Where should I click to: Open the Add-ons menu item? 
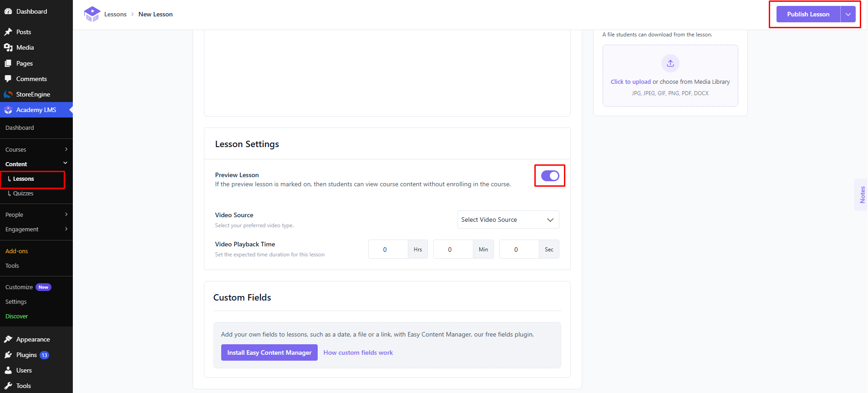pyautogui.click(x=17, y=251)
